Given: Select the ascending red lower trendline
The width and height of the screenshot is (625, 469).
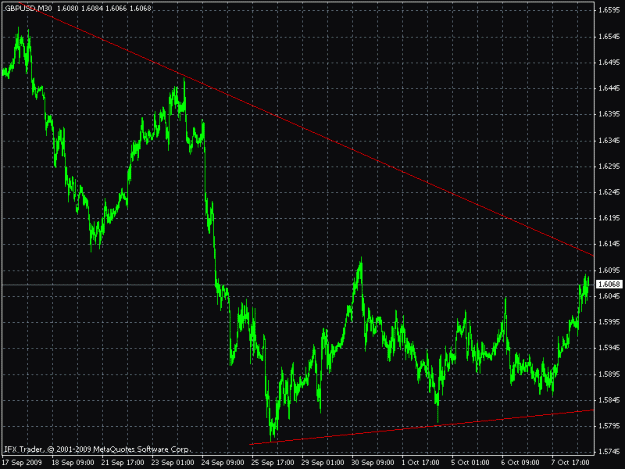Looking at the screenshot, I should 422,427.
